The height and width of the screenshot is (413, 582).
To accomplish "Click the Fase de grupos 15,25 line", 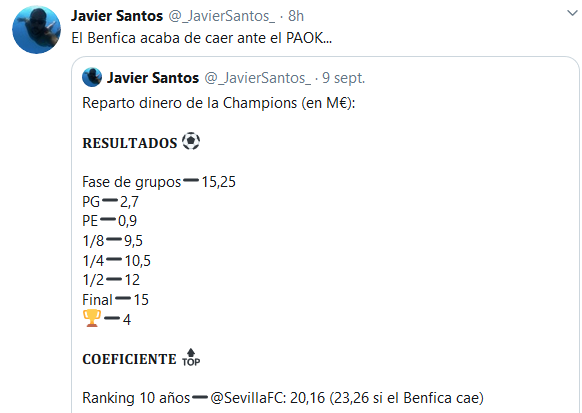I will click(159, 182).
